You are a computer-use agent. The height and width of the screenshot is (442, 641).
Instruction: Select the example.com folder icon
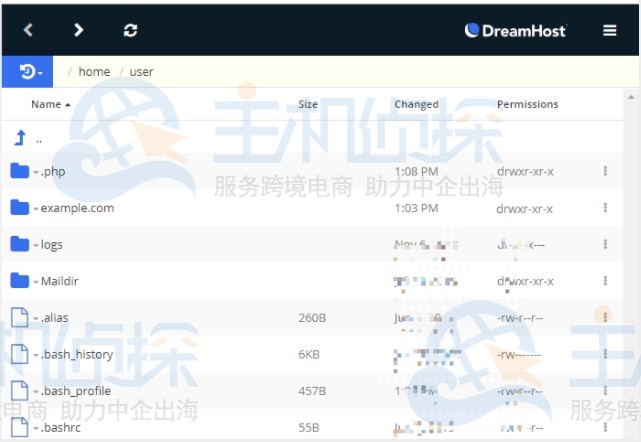click(x=20, y=208)
